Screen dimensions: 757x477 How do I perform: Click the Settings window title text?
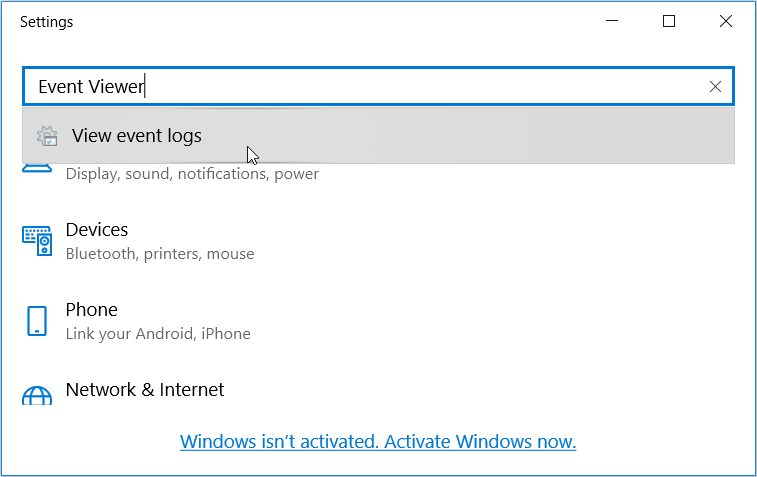click(x=46, y=21)
